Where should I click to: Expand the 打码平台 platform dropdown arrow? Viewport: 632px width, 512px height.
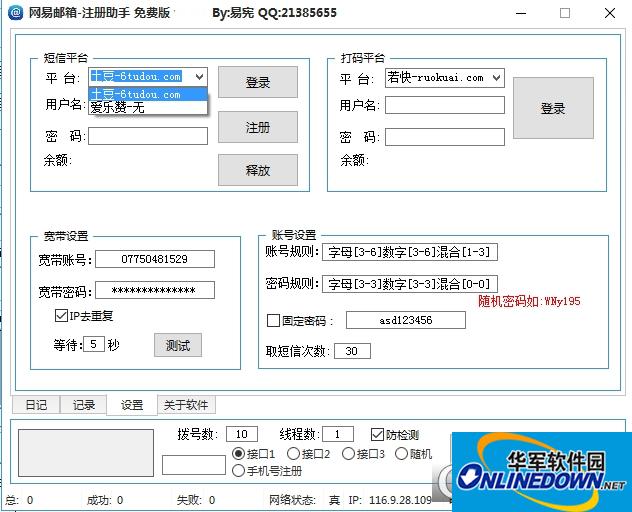pos(497,77)
